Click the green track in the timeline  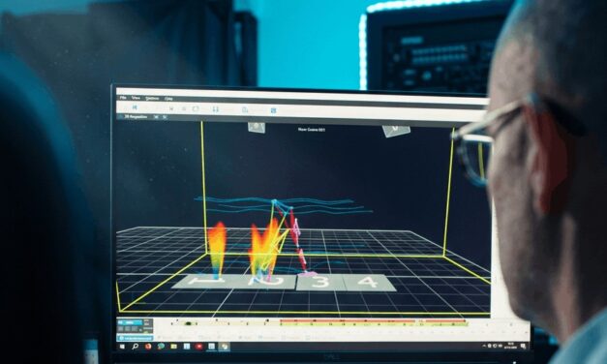pyautogui.click(x=373, y=324)
